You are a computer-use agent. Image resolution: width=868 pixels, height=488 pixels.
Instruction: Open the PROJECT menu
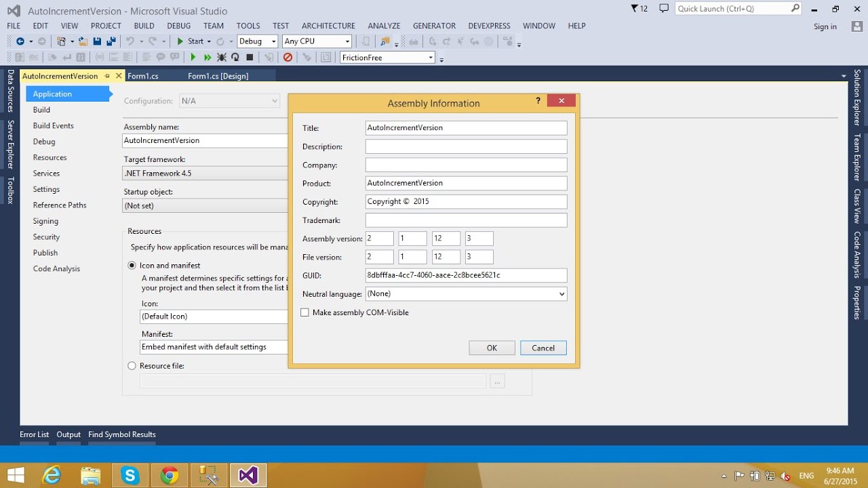[x=106, y=26]
